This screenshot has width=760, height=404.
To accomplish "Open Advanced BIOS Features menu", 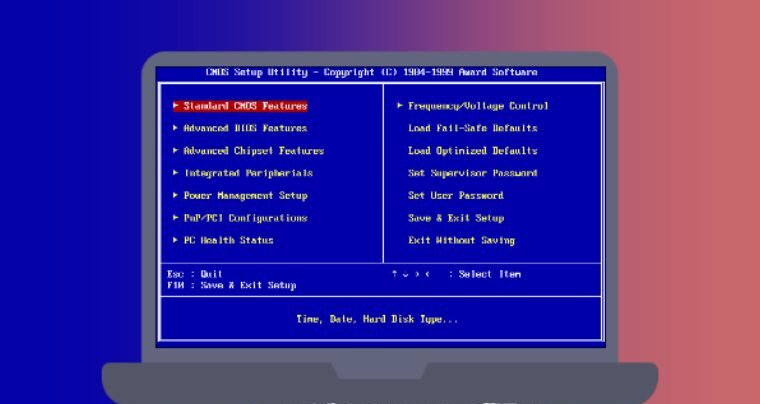I will coord(245,128).
